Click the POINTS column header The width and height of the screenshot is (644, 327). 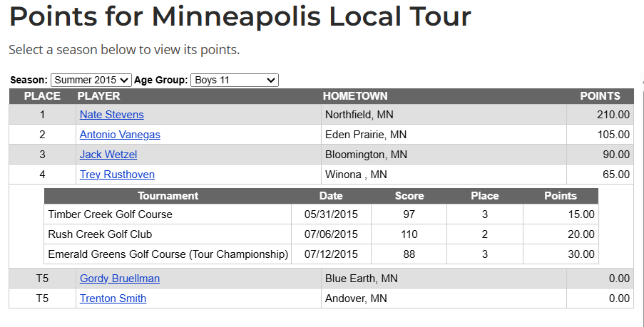pos(600,96)
